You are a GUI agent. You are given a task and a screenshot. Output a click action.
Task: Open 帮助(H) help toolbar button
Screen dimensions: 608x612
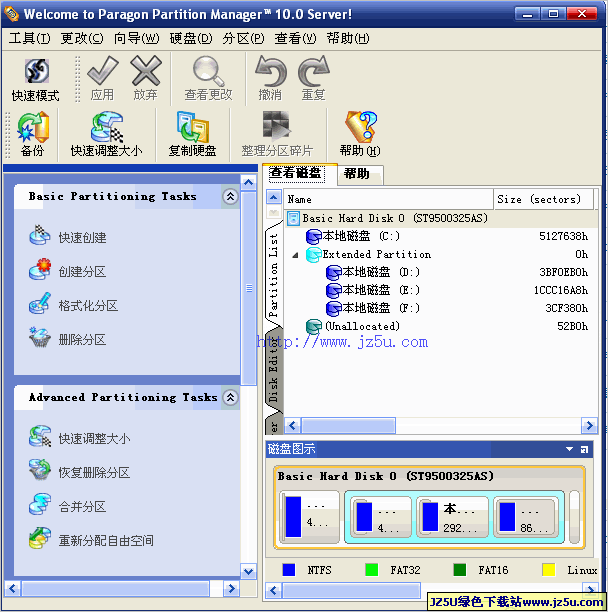[360, 135]
